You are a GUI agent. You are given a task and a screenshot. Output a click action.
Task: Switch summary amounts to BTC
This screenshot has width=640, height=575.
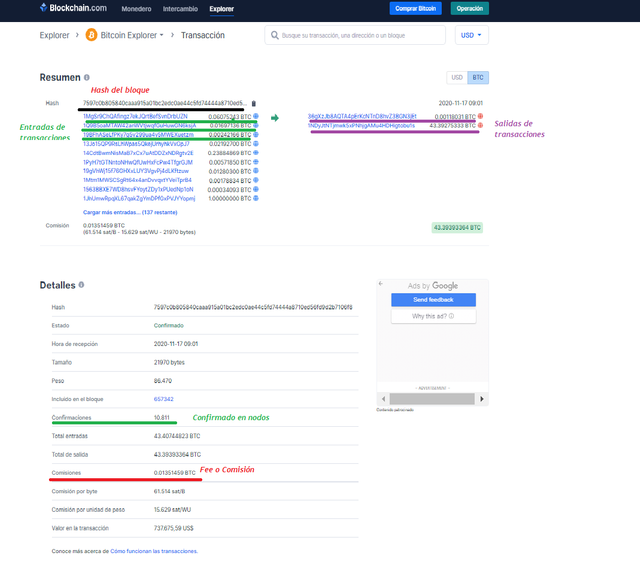(478, 78)
